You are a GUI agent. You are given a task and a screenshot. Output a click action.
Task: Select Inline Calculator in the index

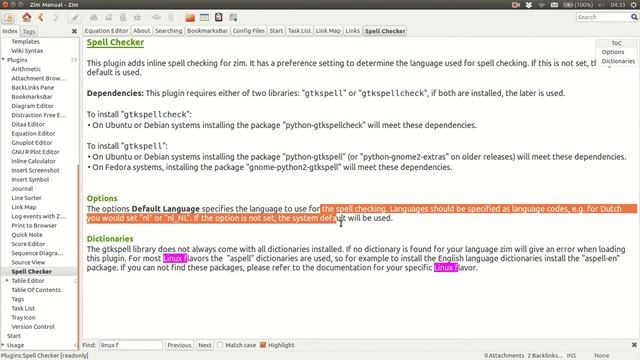click(x=33, y=161)
